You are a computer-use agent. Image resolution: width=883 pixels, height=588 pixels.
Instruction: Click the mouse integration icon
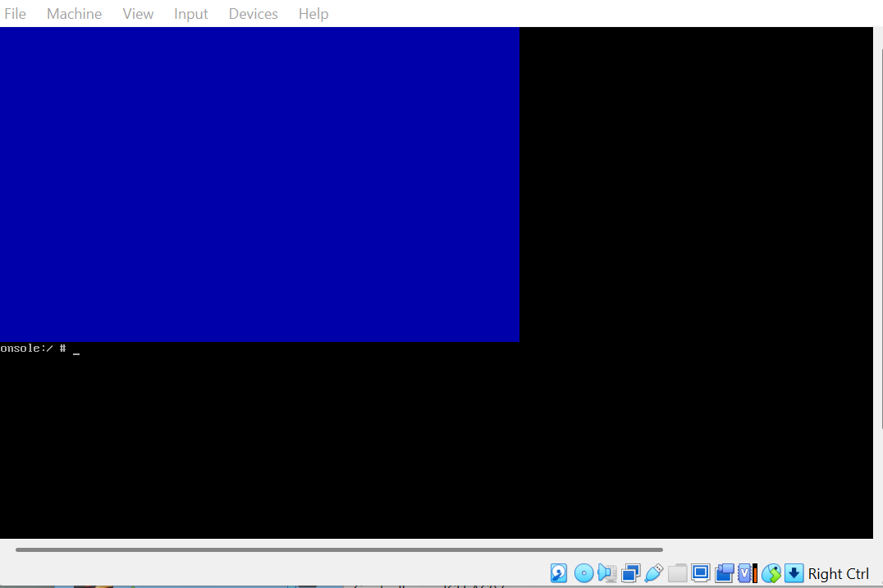tap(771, 573)
